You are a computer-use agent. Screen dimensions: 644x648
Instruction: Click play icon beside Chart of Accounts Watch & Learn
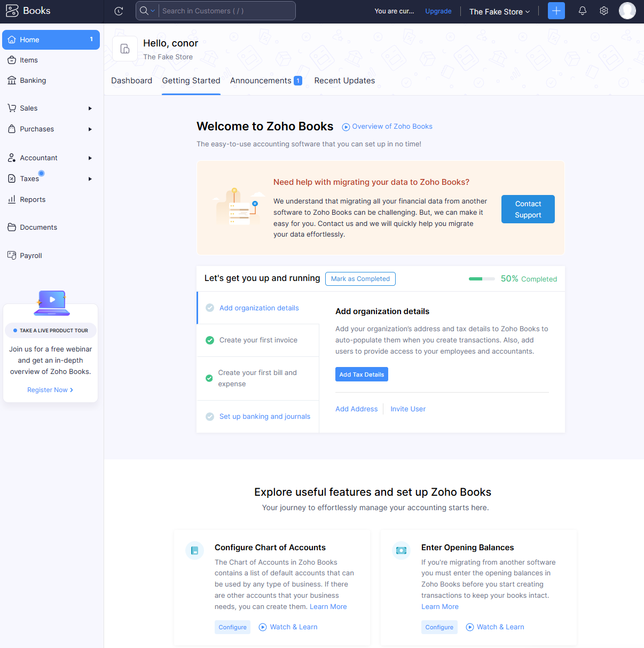click(x=263, y=627)
